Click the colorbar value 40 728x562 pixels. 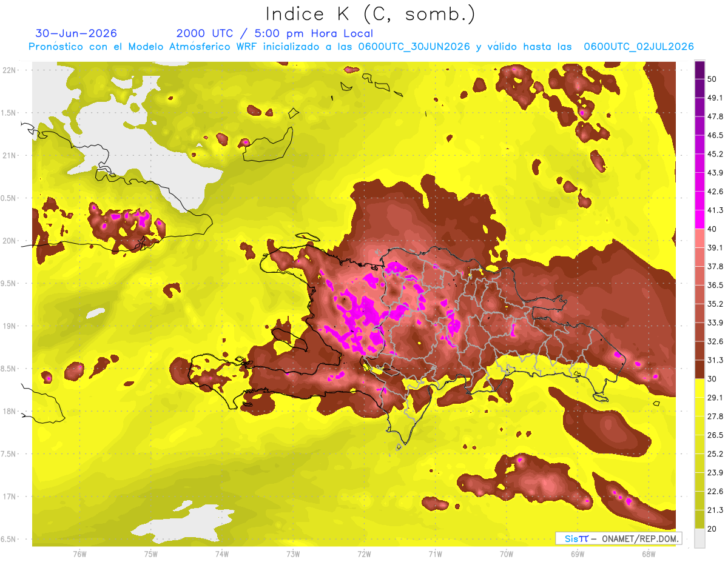[x=712, y=229]
